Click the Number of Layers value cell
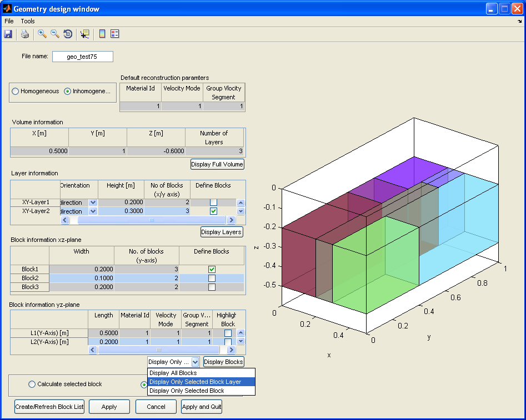Viewport: 526px width, 420px height. point(214,151)
